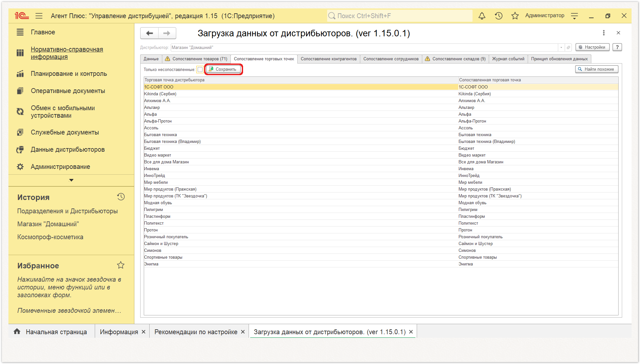The width and height of the screenshot is (640, 364).
Task: Switch to Рекомендации по настройке bottom tab
Action: click(196, 332)
